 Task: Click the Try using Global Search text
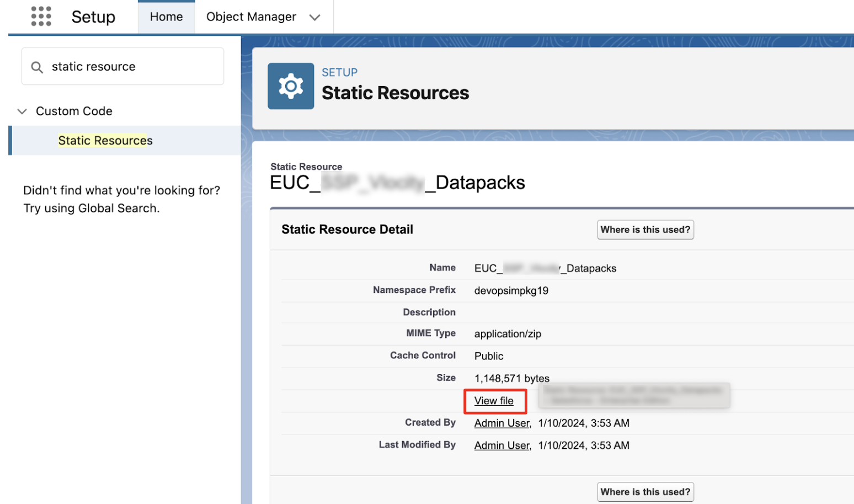click(x=91, y=208)
